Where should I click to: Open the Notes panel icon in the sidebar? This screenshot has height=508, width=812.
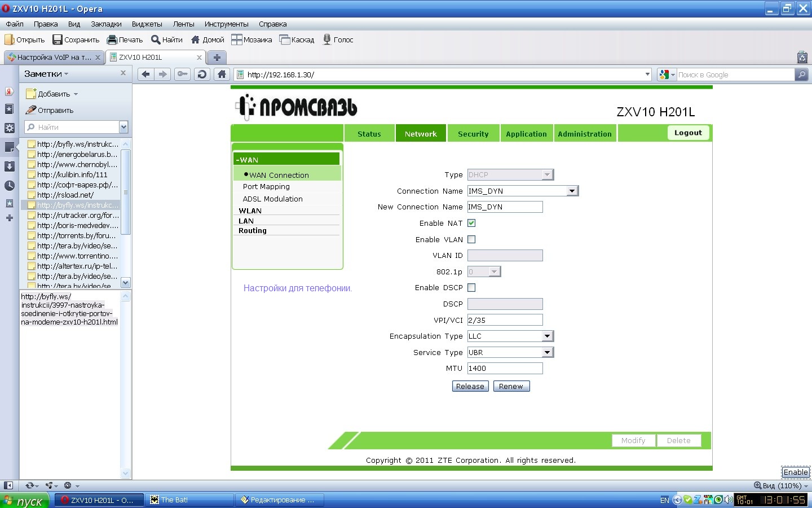[10, 147]
